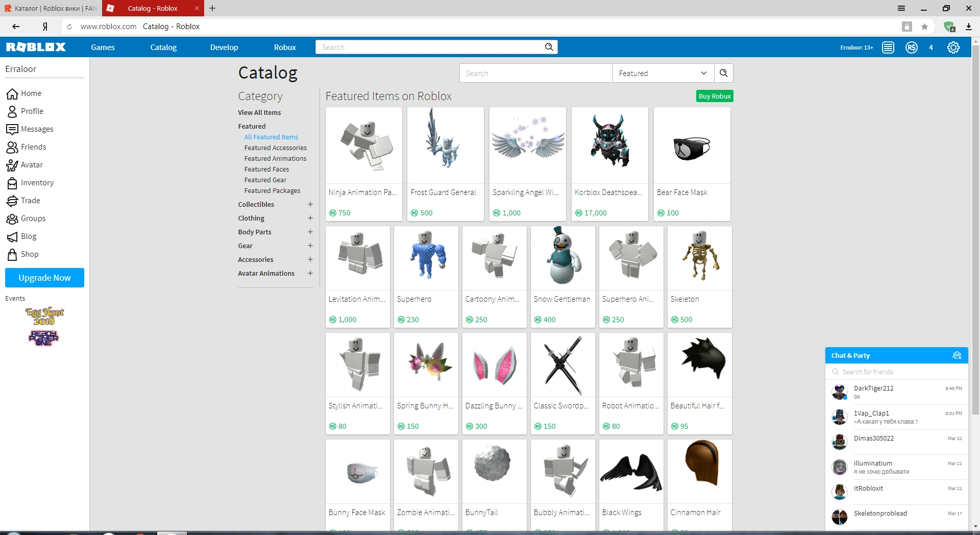The width and height of the screenshot is (980, 535).
Task: Open the Shop icon in sidebar
Action: tap(12, 254)
